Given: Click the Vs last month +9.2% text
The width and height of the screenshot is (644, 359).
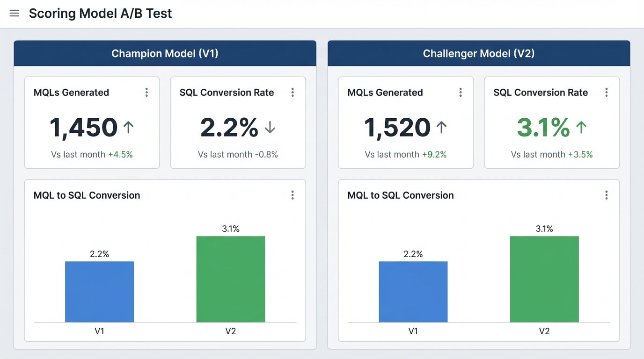Looking at the screenshot, I should pos(405,154).
